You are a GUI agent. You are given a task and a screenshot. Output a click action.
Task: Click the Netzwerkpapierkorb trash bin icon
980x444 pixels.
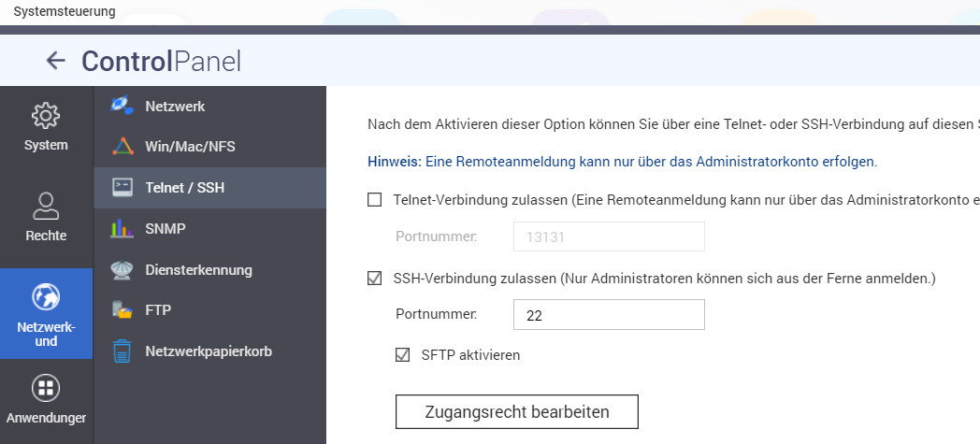coord(122,351)
